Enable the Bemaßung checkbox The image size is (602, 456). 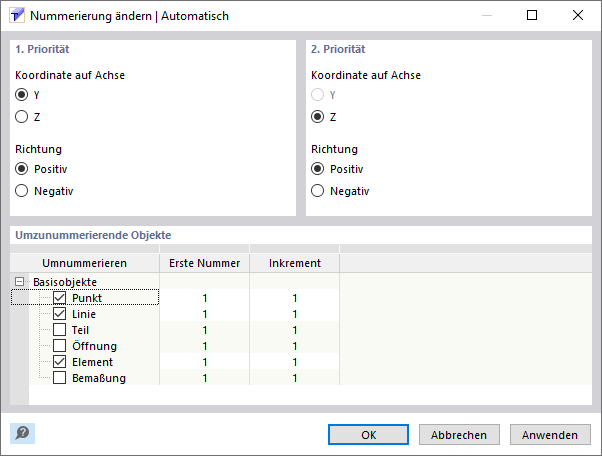(60, 378)
